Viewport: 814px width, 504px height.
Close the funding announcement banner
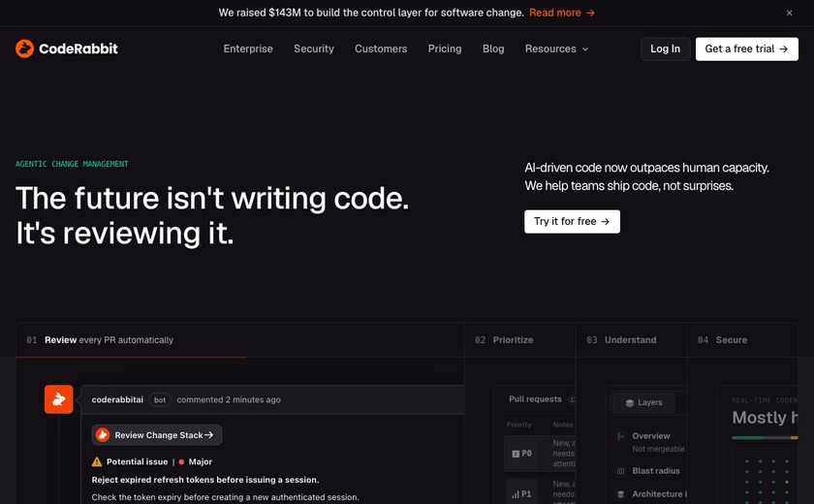pyautogui.click(x=789, y=13)
